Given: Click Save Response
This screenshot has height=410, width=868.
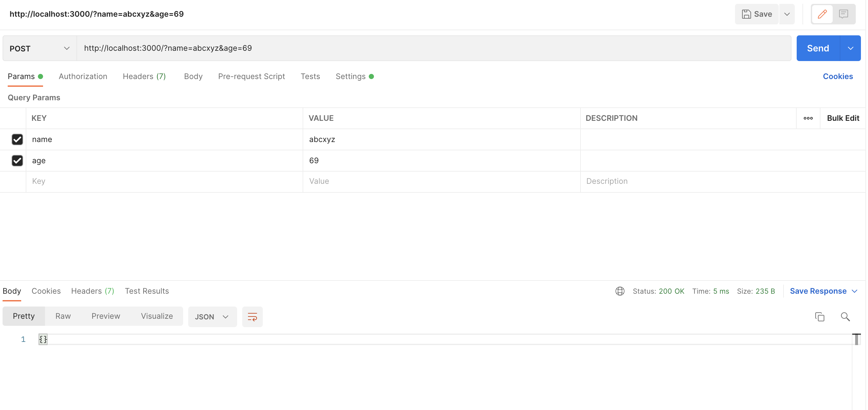Looking at the screenshot, I should pyautogui.click(x=818, y=291).
